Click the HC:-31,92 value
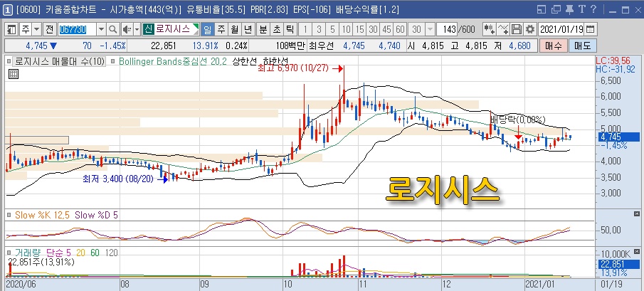 tap(615, 69)
